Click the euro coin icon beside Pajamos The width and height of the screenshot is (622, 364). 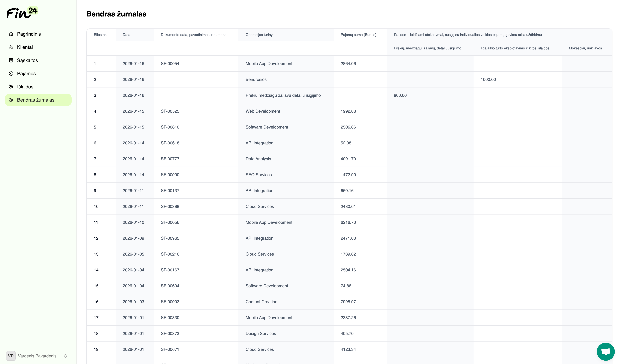(x=11, y=74)
